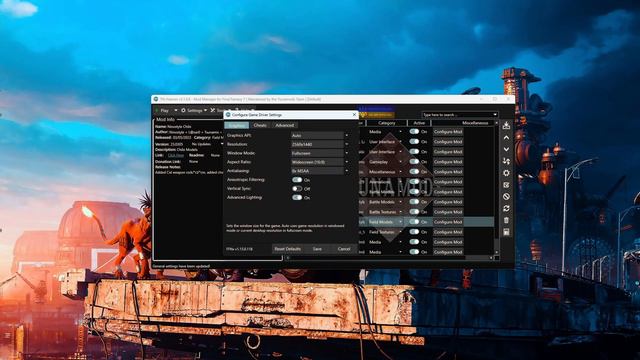Open the Settings menu

[194, 110]
